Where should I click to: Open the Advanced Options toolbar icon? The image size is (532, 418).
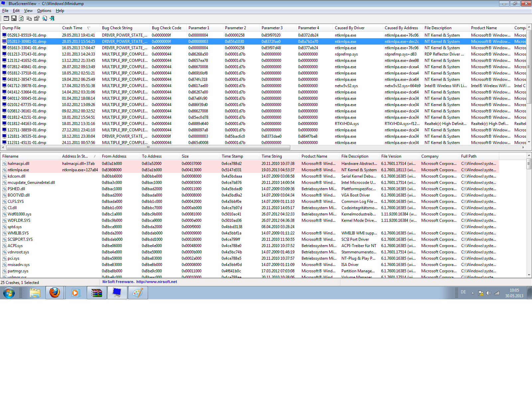[6, 18]
